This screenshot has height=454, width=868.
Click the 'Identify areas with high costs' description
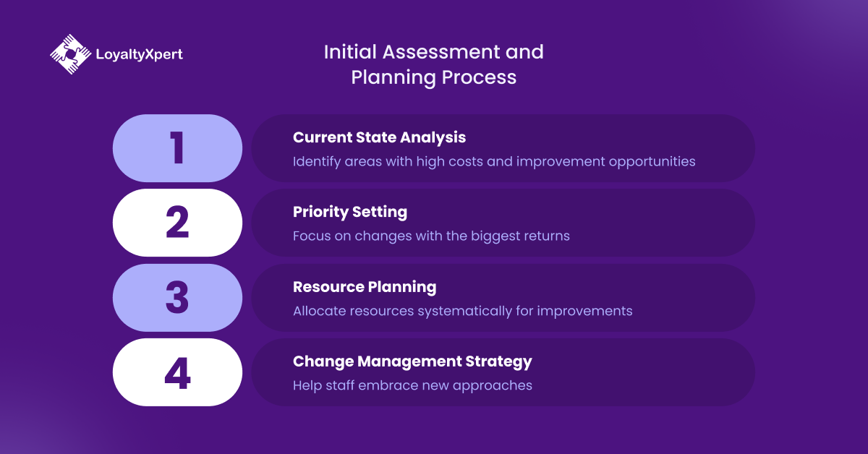point(494,161)
